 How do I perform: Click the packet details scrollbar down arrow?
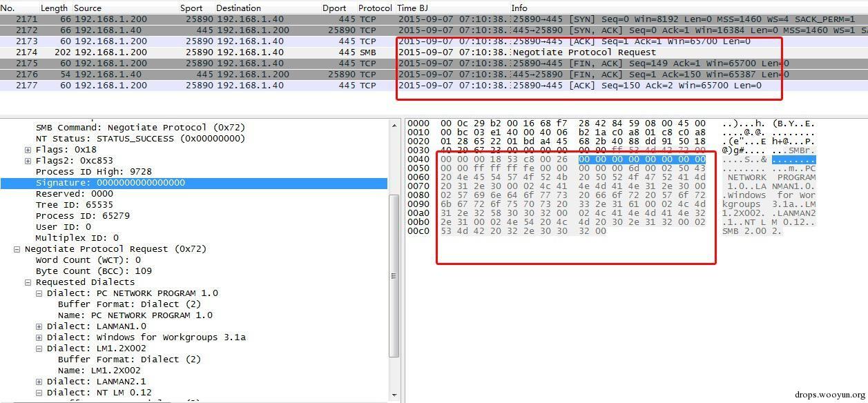[x=394, y=395]
